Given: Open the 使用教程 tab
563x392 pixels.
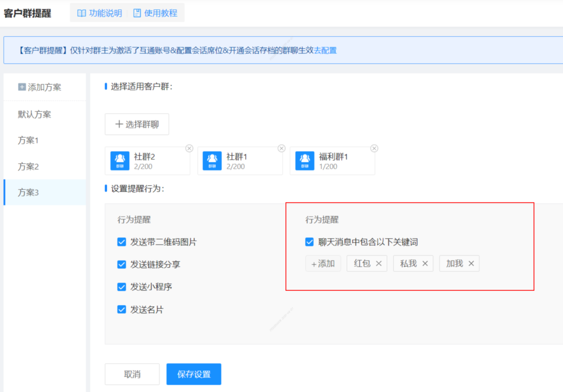Looking at the screenshot, I should (x=155, y=13).
